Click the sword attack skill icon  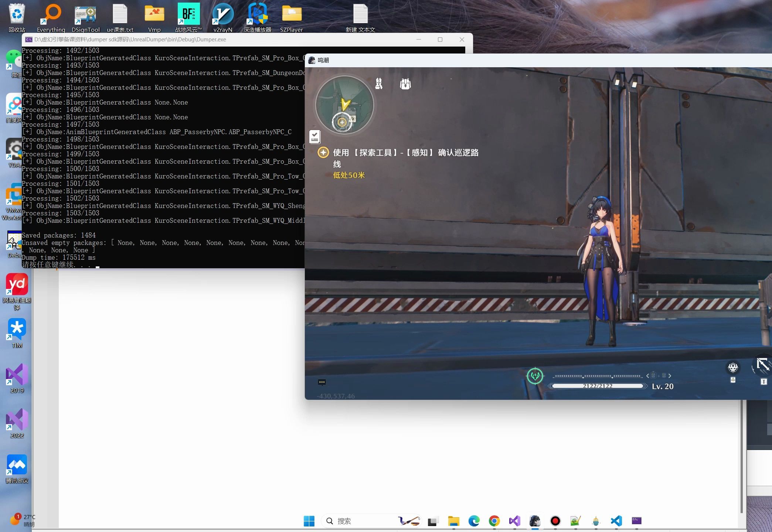tap(762, 365)
